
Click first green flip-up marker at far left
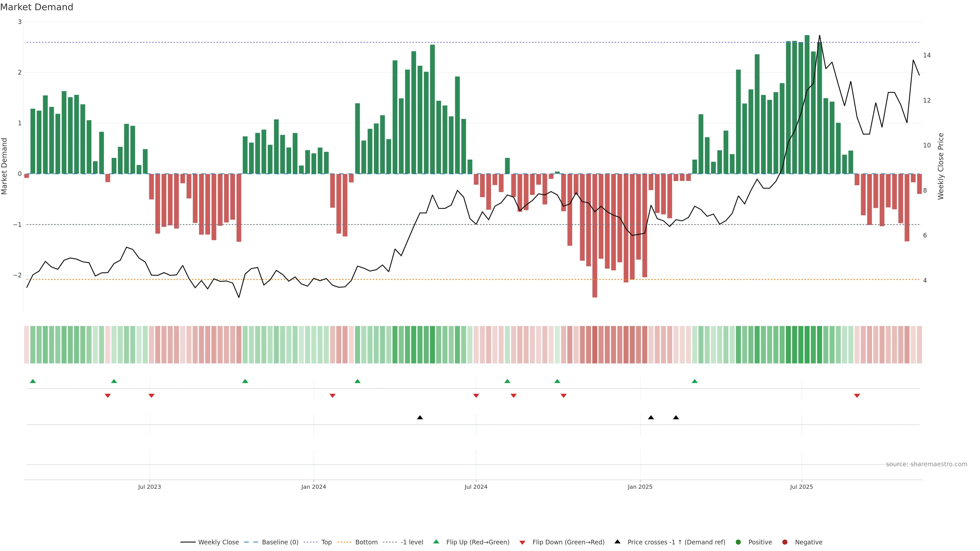(x=33, y=381)
